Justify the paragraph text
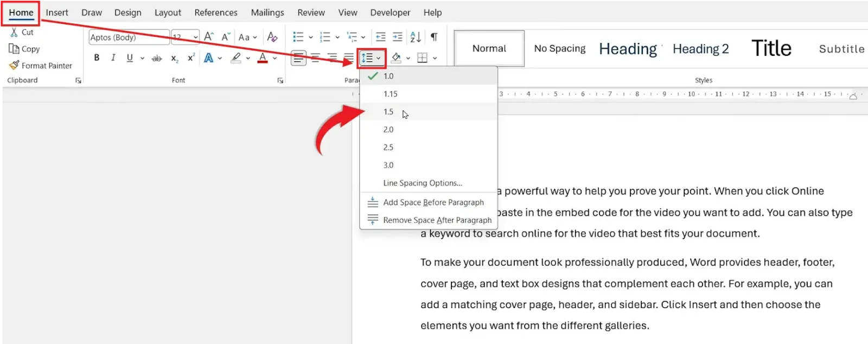The width and height of the screenshot is (868, 344). click(349, 58)
